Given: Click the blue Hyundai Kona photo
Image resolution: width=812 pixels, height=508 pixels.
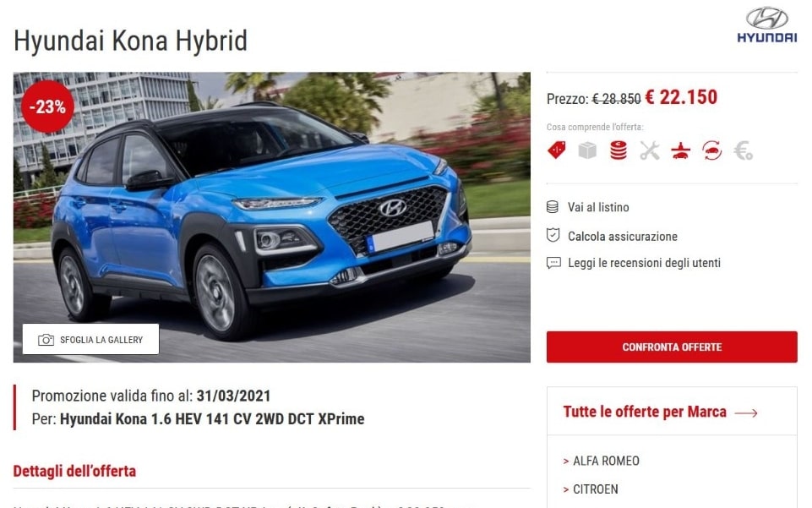Looking at the screenshot, I should click(x=272, y=217).
